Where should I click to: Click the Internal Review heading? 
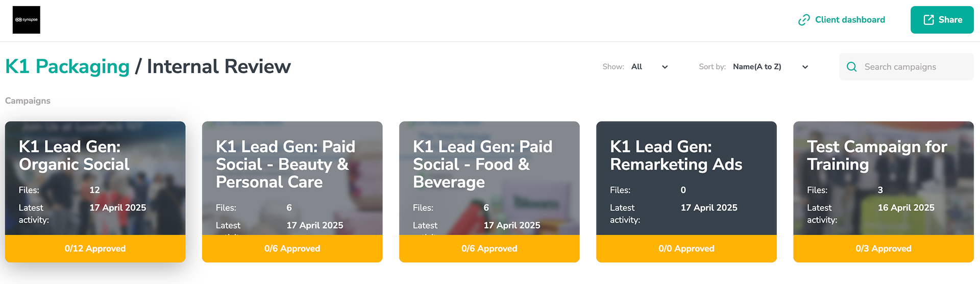click(x=219, y=66)
